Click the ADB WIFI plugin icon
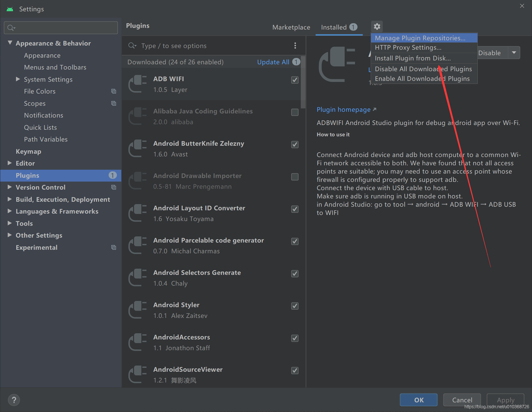Screen dimensions: 532x412 137,84
